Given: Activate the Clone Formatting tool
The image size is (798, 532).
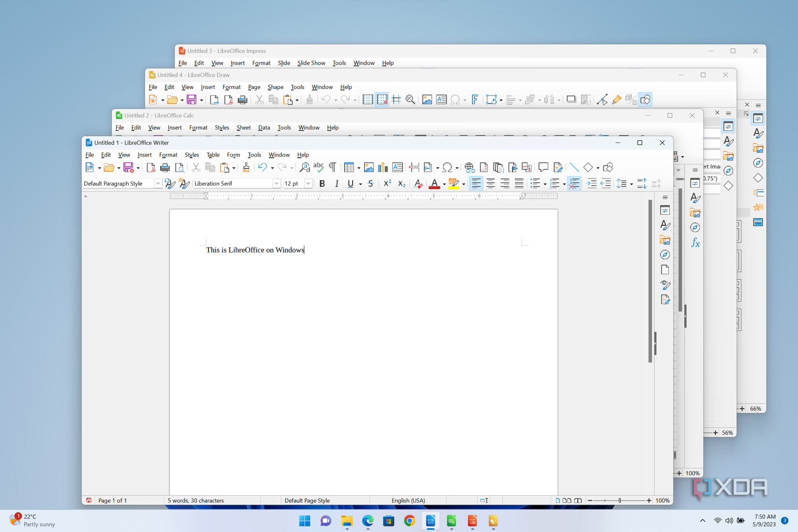Looking at the screenshot, I should (x=246, y=167).
